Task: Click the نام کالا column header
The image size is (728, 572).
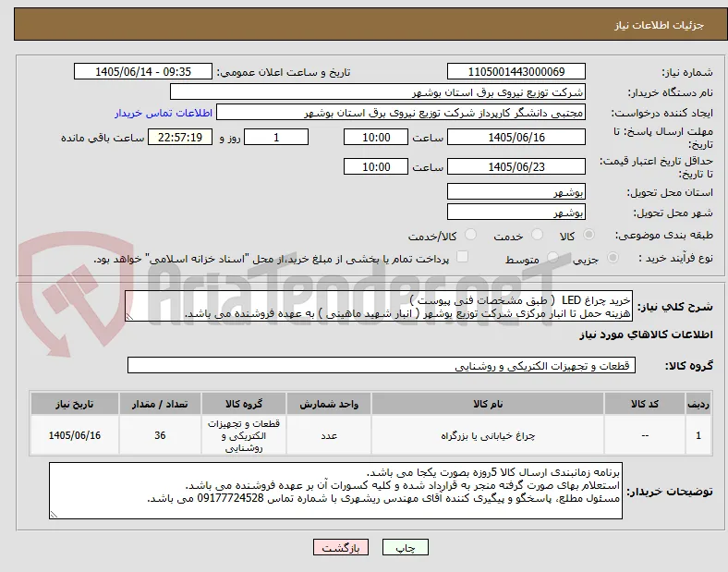Action: point(488,404)
